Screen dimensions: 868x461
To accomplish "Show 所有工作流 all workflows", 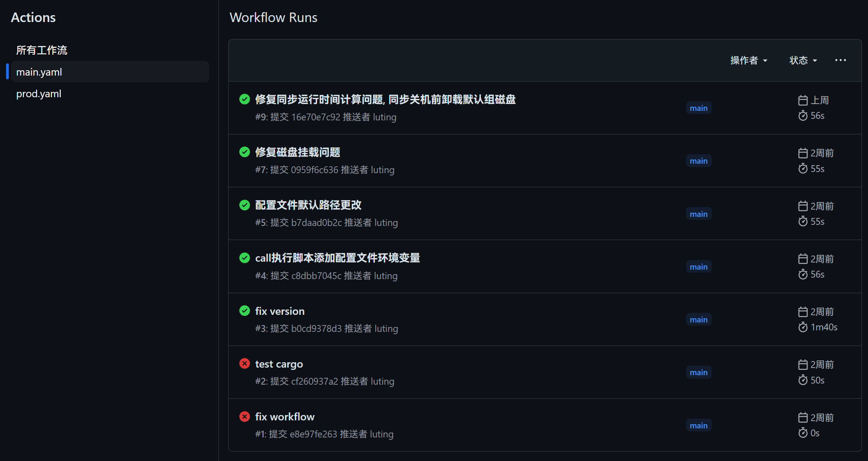I will [42, 50].
